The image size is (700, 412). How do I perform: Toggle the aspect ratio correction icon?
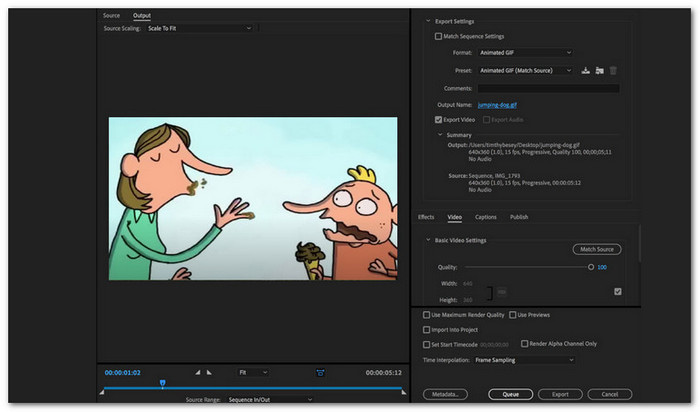(x=320, y=372)
